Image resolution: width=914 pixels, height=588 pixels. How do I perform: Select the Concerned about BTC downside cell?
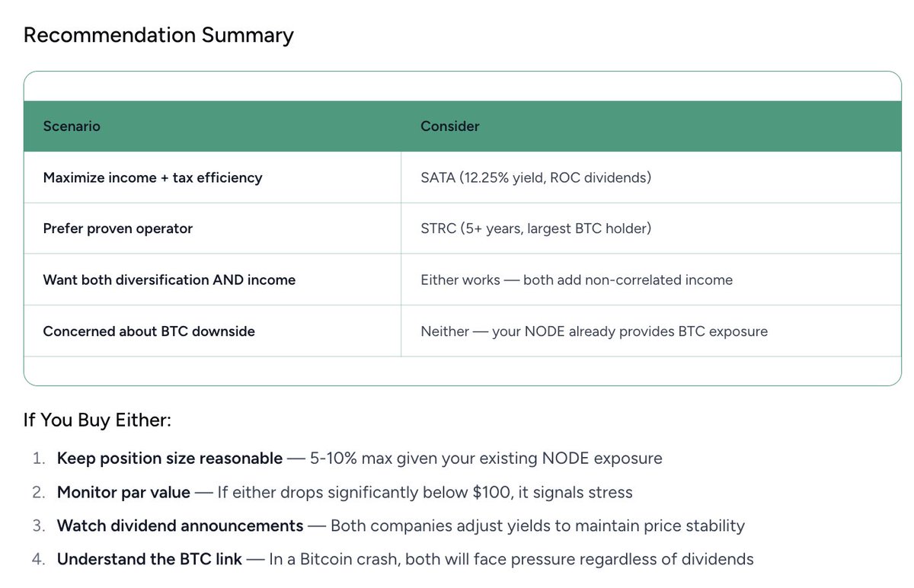pos(149,331)
